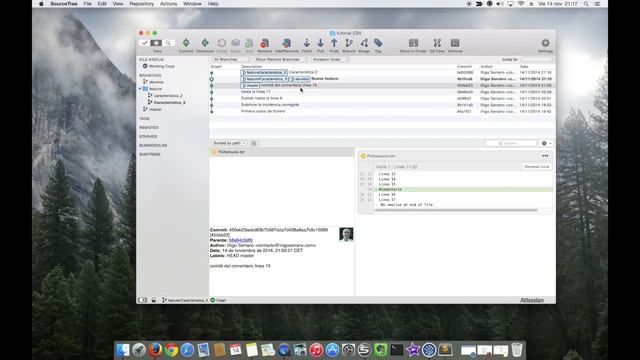Viewport: 640px width, 360px height.
Task: Open Finder from the Dock
Action: click(x=123, y=350)
